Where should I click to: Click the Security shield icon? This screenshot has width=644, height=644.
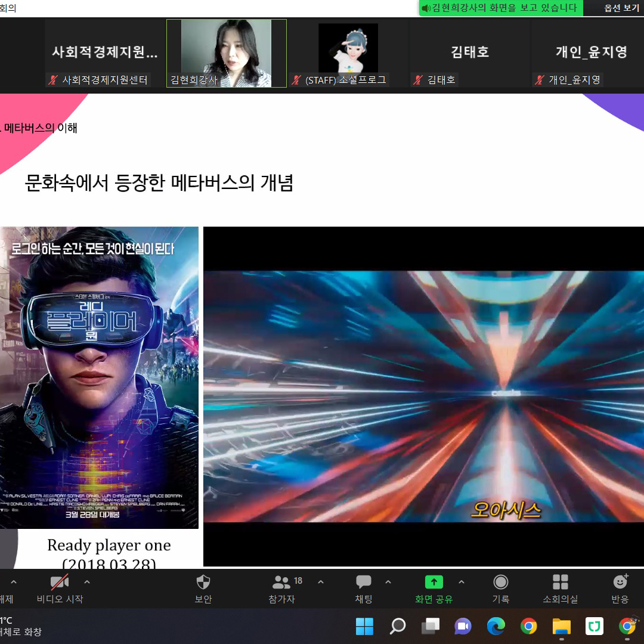click(203, 582)
